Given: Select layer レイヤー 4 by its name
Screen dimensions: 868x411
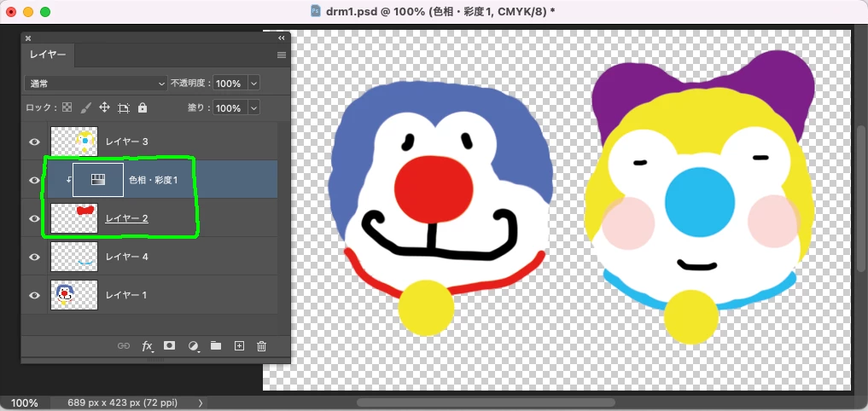Looking at the screenshot, I should coord(127,257).
